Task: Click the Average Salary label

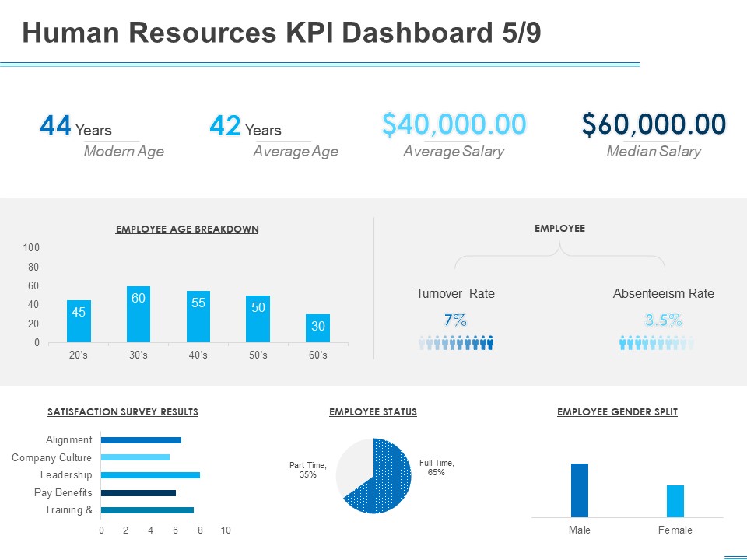Action: [454, 152]
